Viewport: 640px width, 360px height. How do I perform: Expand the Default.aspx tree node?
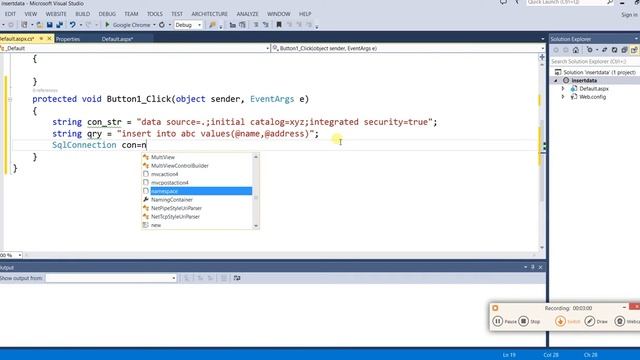click(x=563, y=89)
